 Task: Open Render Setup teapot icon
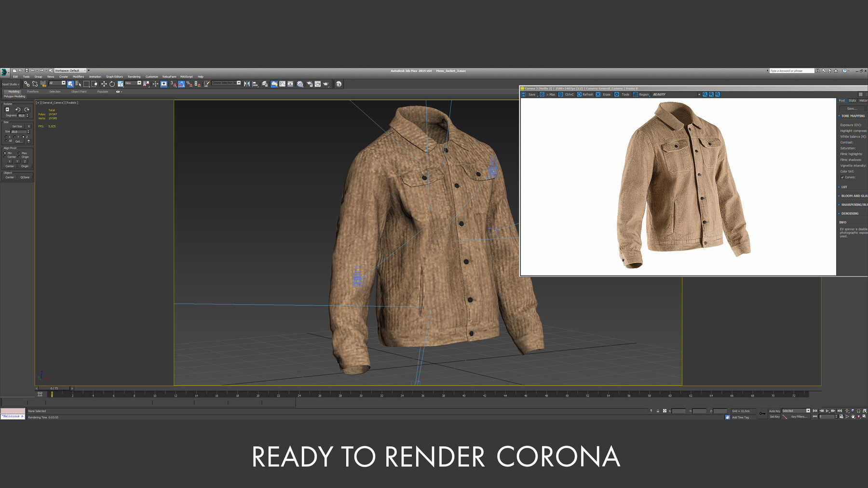tap(309, 84)
